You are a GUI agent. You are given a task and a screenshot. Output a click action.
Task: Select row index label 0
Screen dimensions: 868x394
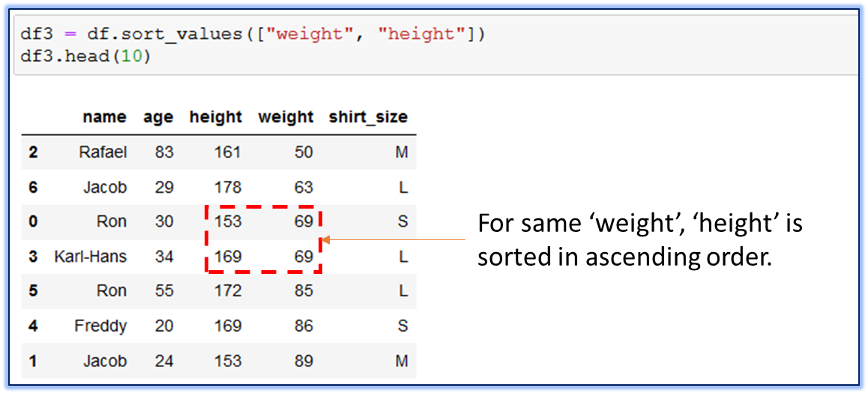(x=33, y=221)
